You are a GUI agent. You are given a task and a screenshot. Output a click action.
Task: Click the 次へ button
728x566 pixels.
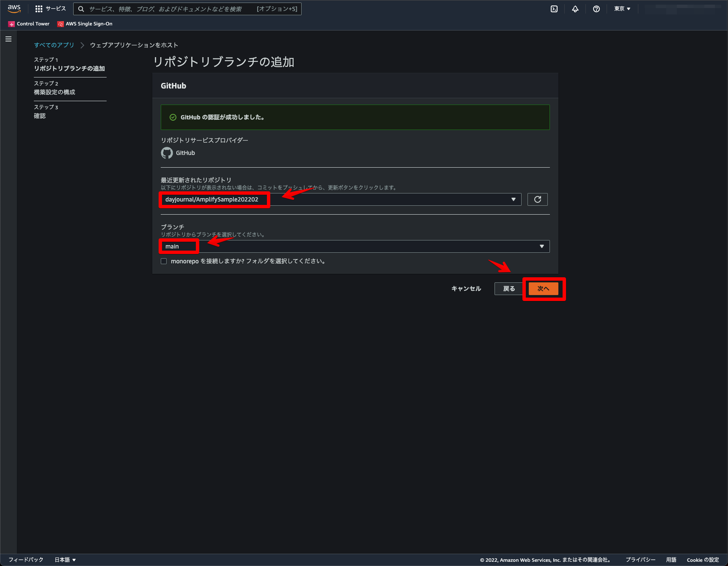[544, 288]
